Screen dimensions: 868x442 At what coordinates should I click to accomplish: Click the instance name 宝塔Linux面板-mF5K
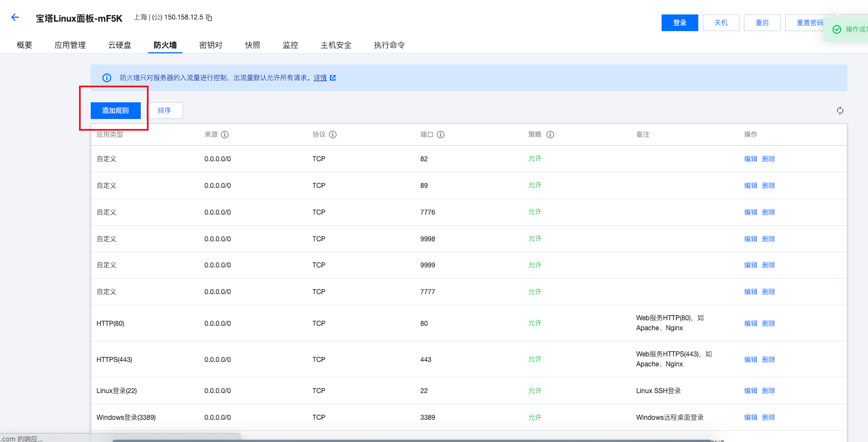click(79, 18)
